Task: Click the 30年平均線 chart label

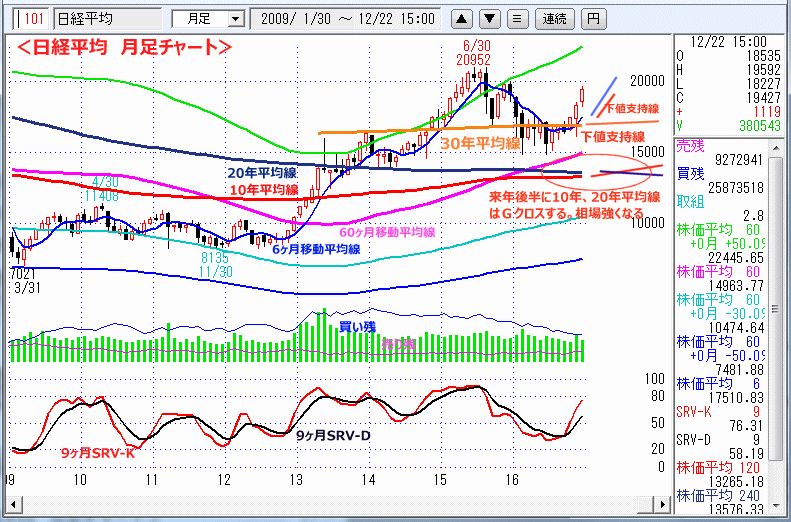Action: (x=480, y=143)
